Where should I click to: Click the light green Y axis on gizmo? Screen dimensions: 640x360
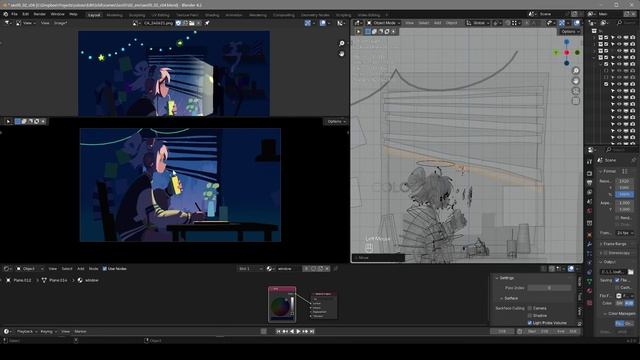(556, 53)
